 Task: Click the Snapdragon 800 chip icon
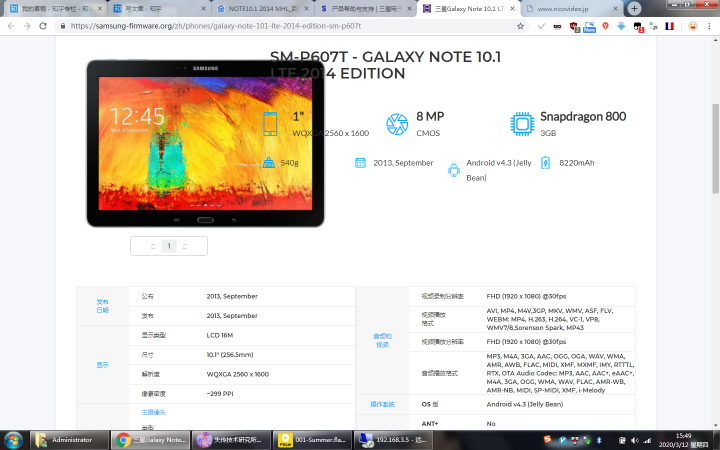tap(522, 124)
